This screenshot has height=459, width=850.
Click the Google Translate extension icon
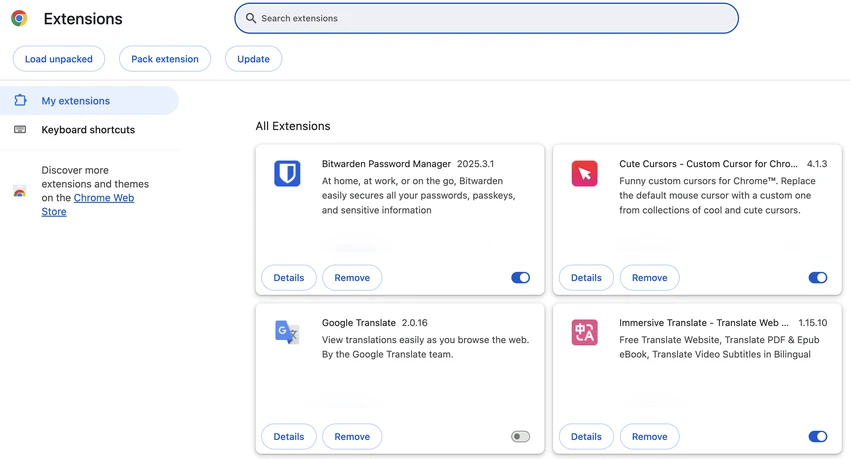[287, 332]
